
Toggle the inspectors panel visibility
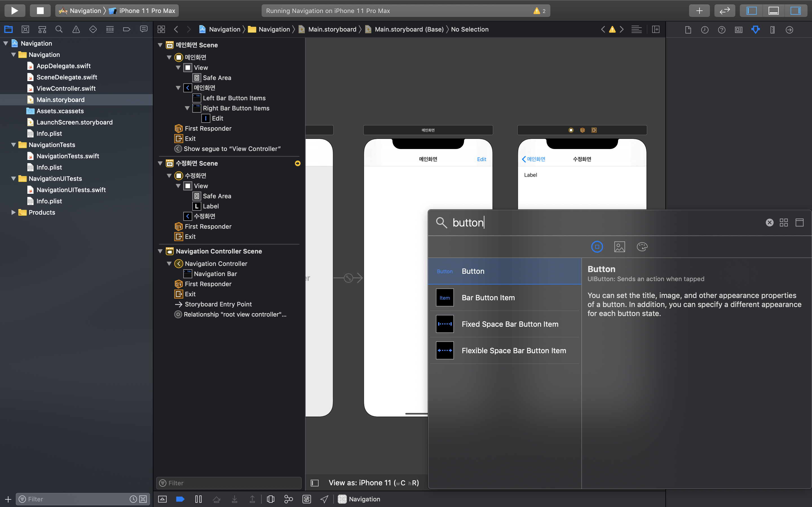[x=796, y=11]
